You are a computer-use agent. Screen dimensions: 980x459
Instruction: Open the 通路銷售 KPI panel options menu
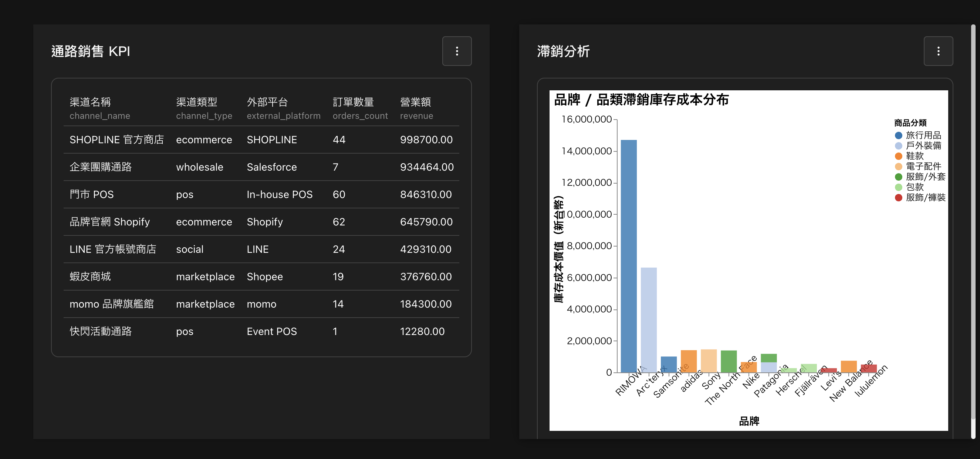456,51
